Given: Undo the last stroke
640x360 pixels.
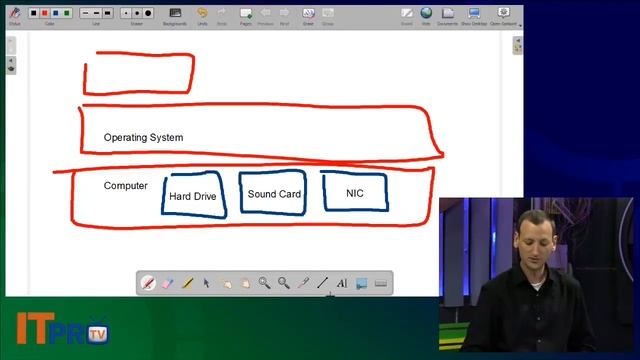Looking at the screenshot, I should [x=202, y=16].
